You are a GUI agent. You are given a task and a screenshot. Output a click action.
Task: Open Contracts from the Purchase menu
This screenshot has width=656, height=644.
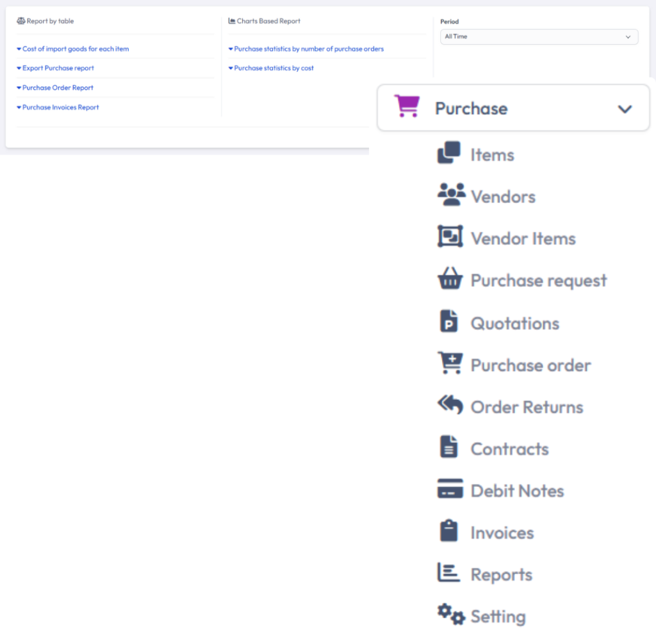509,449
